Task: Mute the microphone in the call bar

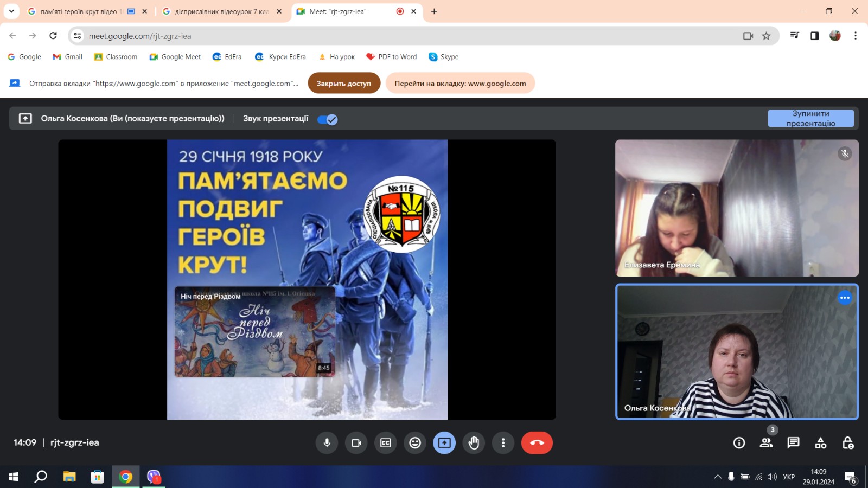Action: click(327, 443)
